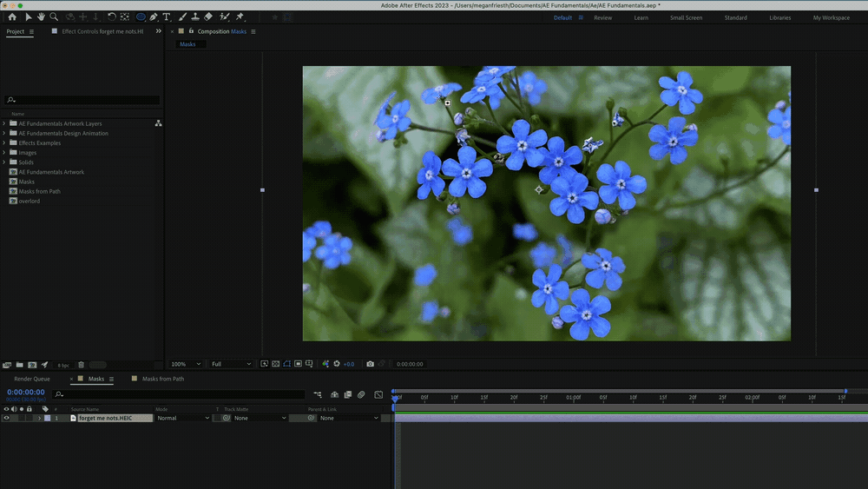This screenshot has height=489, width=868.
Task: Choose the Zoom magnifier tool
Action: tap(54, 17)
